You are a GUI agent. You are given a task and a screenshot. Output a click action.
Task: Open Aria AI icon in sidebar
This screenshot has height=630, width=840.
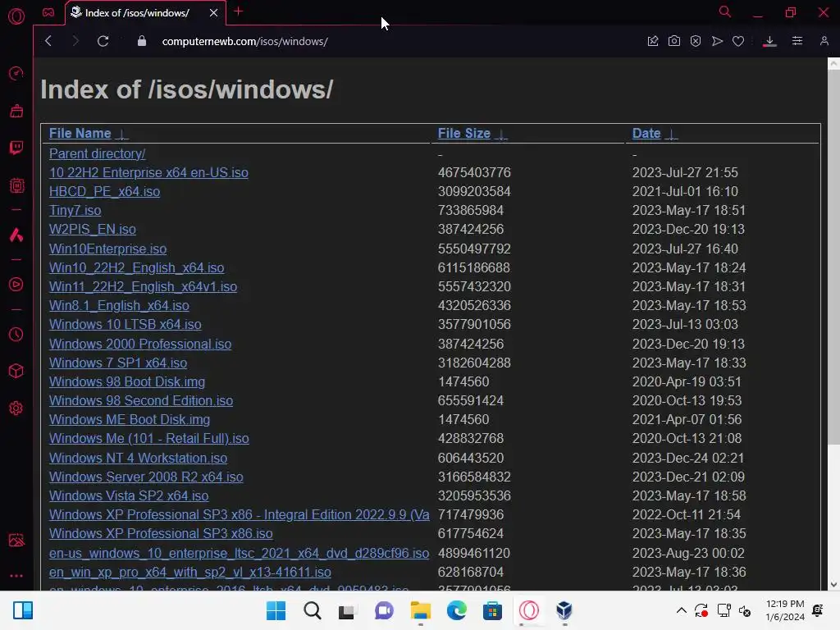[x=16, y=235]
